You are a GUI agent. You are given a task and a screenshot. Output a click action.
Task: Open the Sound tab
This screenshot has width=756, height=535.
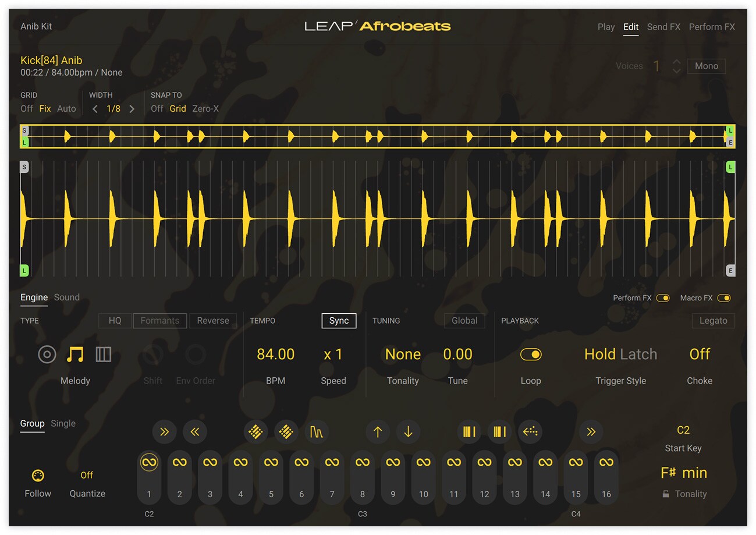tap(67, 297)
